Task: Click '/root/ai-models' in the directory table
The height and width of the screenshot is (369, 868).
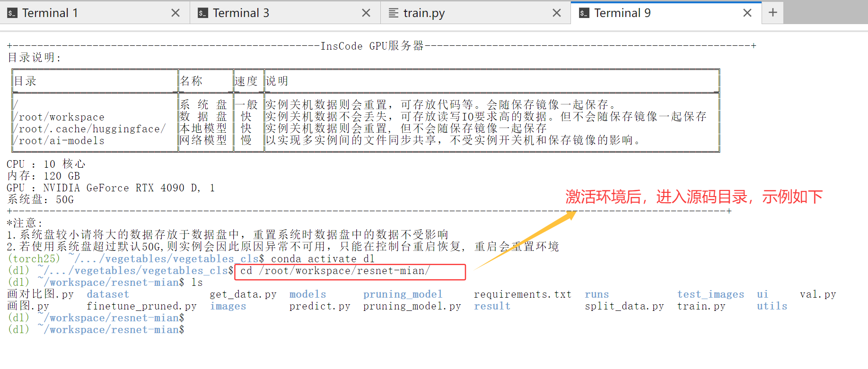Action: click(59, 141)
